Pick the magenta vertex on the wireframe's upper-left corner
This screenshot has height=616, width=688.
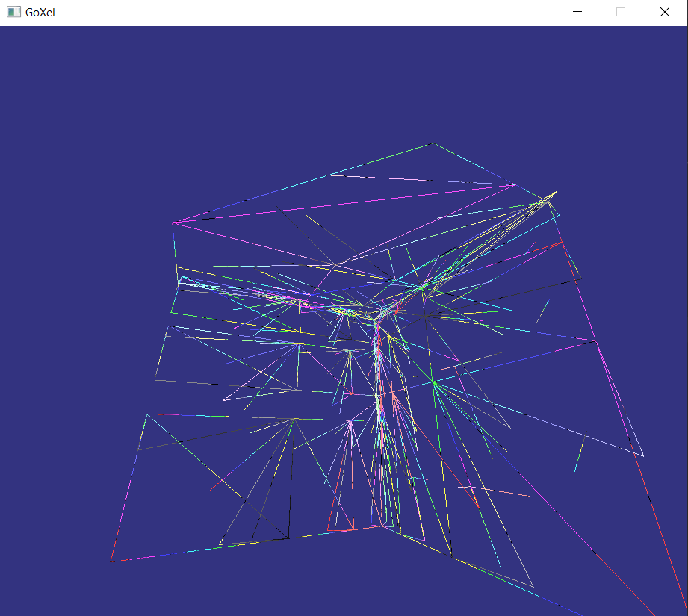pos(173,223)
